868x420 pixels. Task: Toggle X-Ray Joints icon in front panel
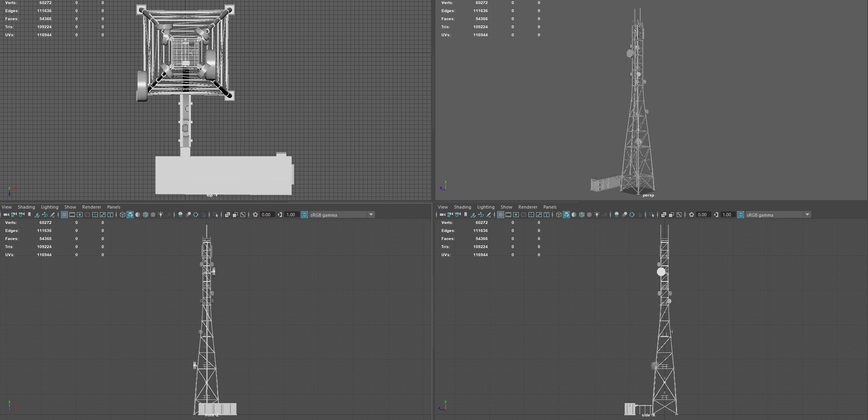[x=243, y=215]
